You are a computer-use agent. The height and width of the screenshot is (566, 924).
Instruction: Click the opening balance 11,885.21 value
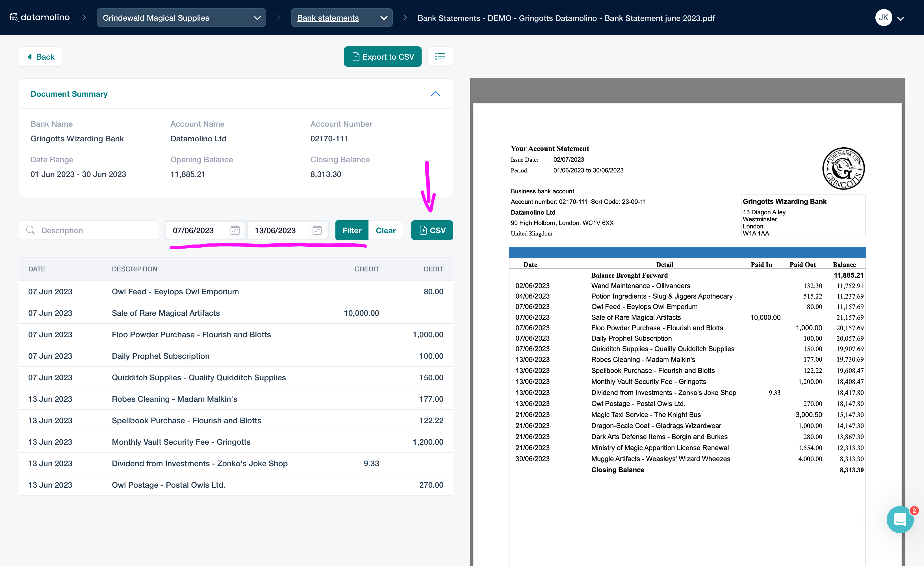click(188, 174)
